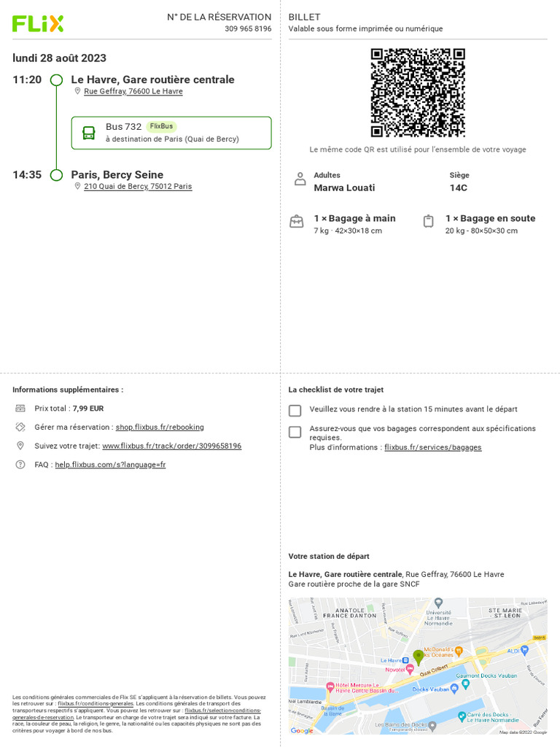Image resolution: width=560 pixels, height=747 pixels.
Task: Open the flixbus.fr/services/bagages link
Action: [433, 447]
